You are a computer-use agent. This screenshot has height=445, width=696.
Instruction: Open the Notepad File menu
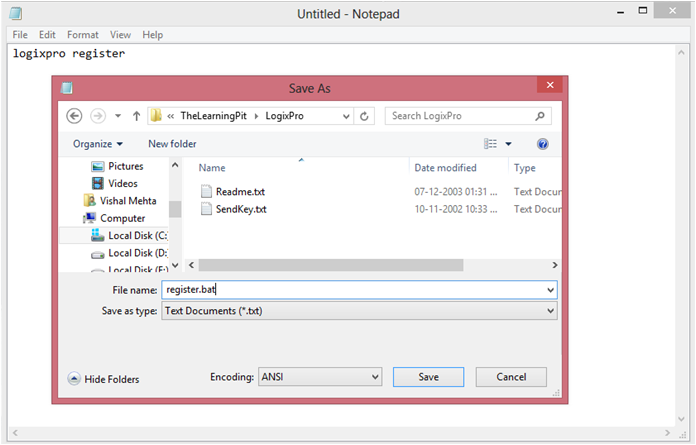20,35
